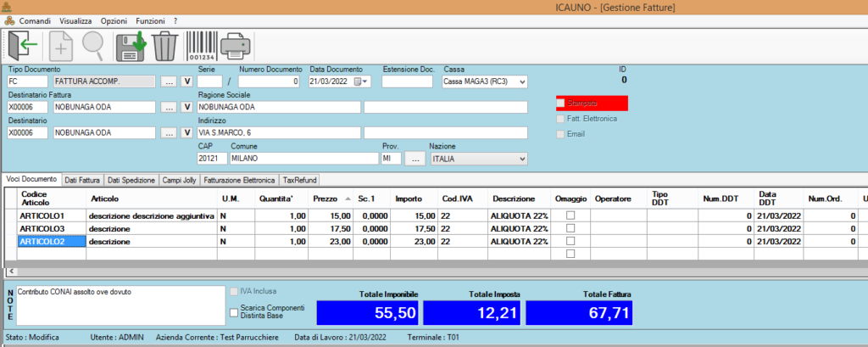The image size is (868, 347).
Task: Print the invoice using the printer icon
Action: (236, 45)
